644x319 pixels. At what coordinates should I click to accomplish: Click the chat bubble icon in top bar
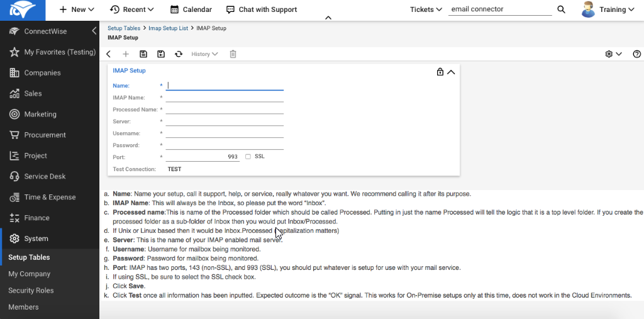coord(230,9)
